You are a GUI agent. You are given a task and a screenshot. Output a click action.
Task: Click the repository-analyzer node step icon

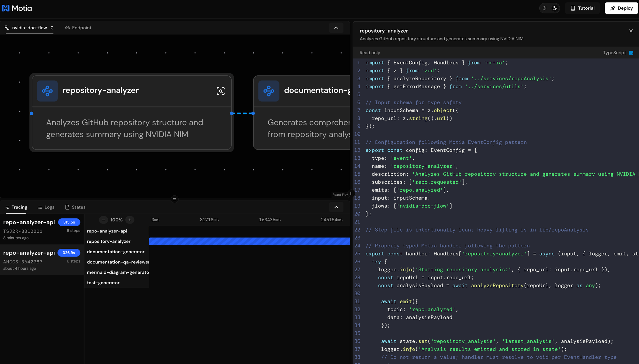[47, 91]
